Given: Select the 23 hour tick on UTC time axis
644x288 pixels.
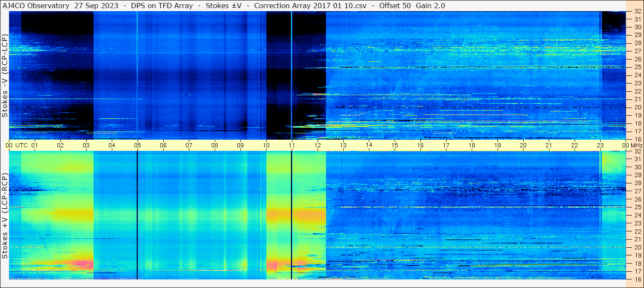Looking at the screenshot, I should point(600,146).
